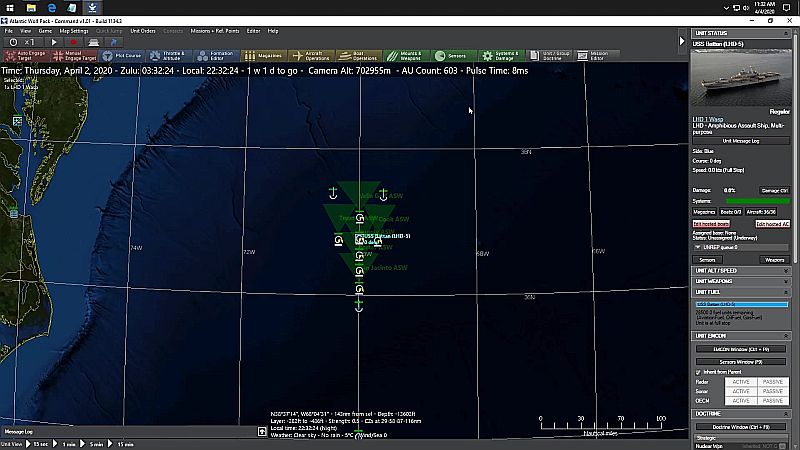800x450 pixels.
Task: Expand the UNREP queue dropdown
Action: point(741,247)
